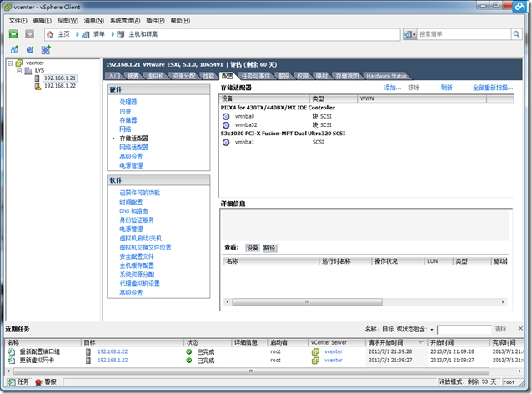532x394 pixels.
Task: Click the details table horizontal scrollbar thumb
Action: click(307, 301)
